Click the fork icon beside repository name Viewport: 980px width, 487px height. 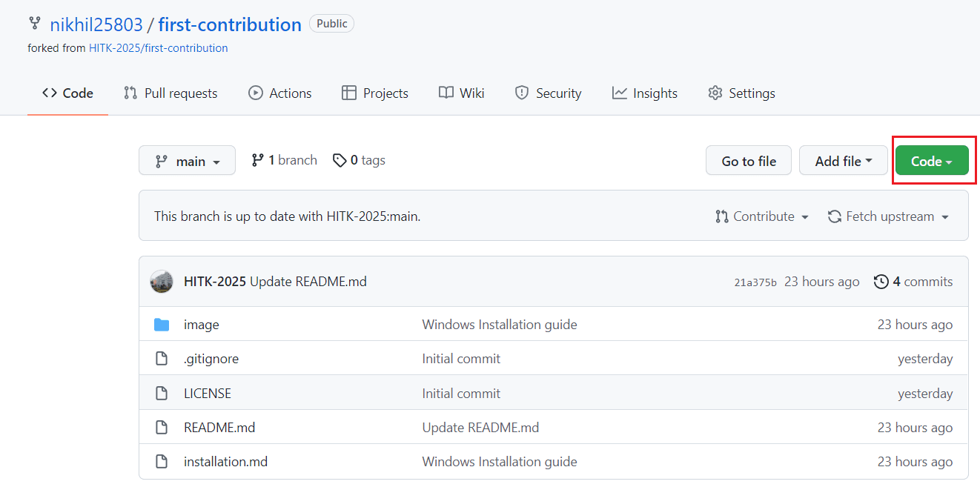[x=35, y=24]
